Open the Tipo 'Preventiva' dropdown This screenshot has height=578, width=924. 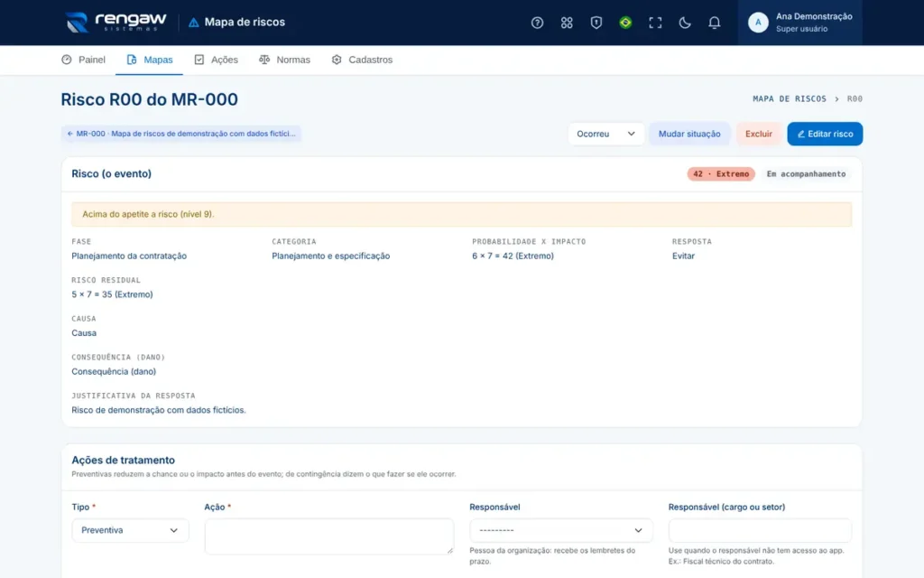130,530
